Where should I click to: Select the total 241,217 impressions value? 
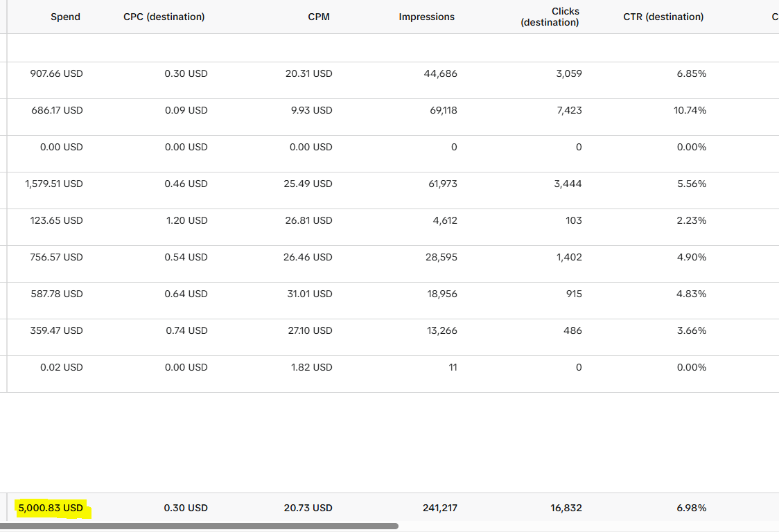click(439, 508)
